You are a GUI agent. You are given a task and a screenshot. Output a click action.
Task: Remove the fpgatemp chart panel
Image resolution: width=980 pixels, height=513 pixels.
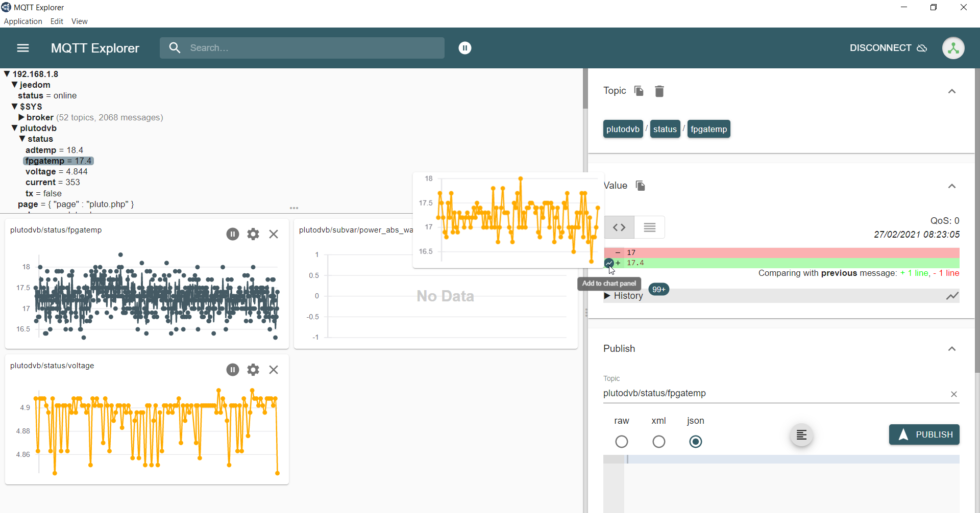(x=274, y=234)
